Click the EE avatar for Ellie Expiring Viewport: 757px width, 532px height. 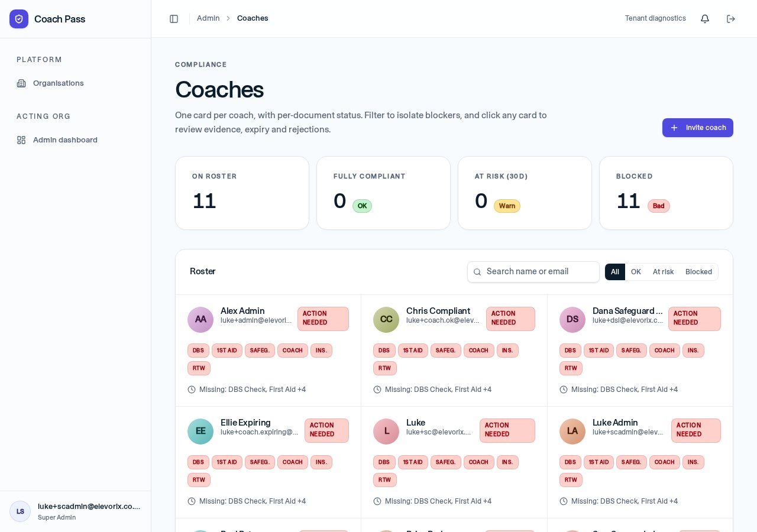pos(200,432)
